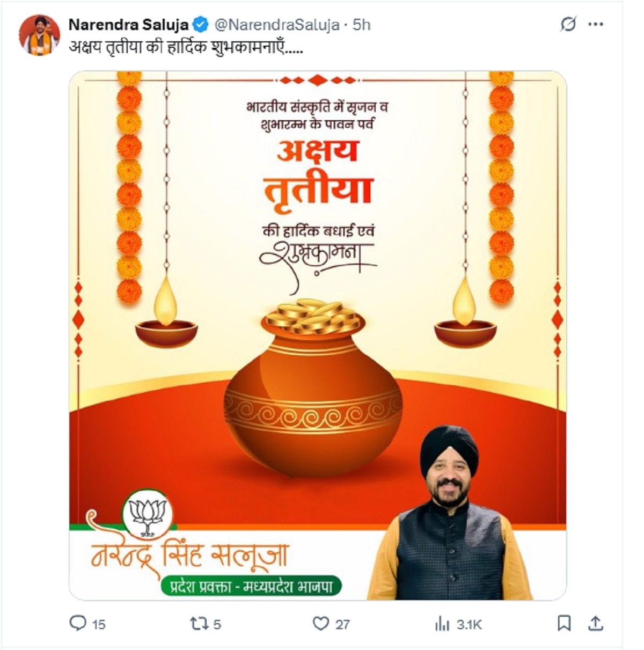Bookmark this post
The width and height of the screenshot is (644, 650).
(564, 623)
